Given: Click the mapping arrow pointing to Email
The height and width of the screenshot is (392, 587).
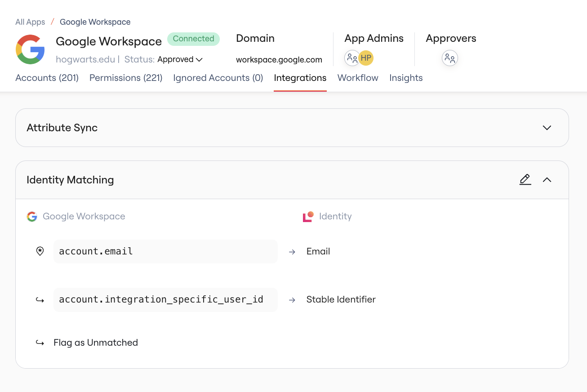Looking at the screenshot, I should [x=292, y=252].
